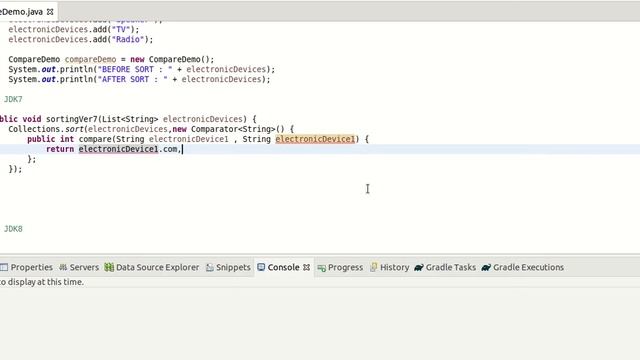Screen dimensions: 640x360
Task: Click the 'JDK7' comment text
Action: coord(13,99)
